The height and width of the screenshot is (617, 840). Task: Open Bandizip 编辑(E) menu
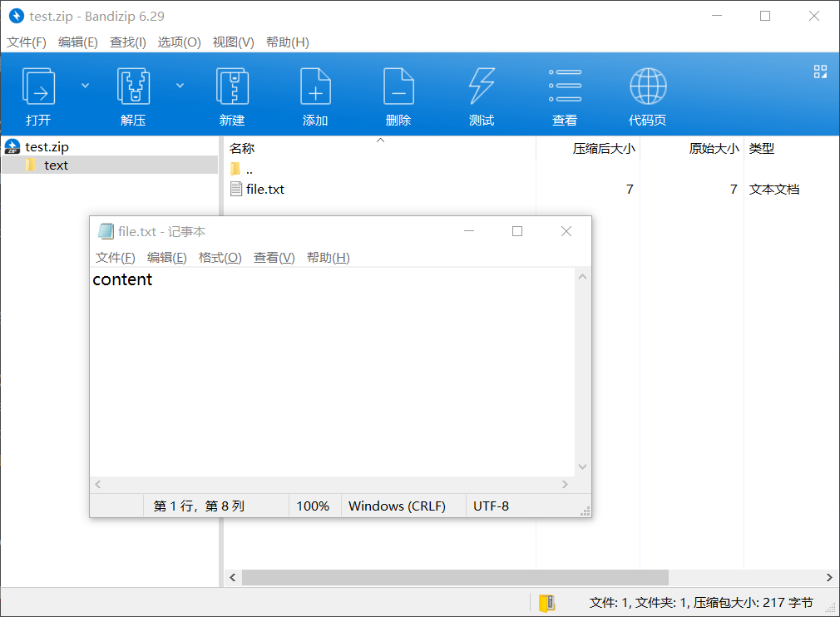click(78, 42)
